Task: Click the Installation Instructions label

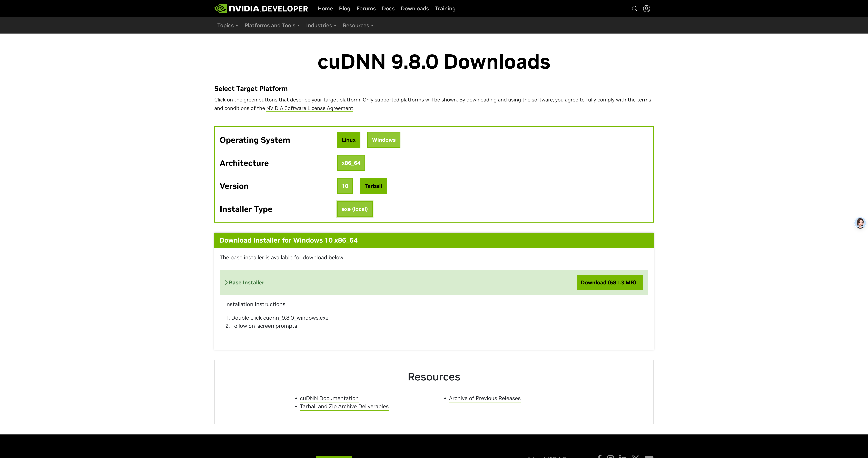Action: (x=256, y=304)
